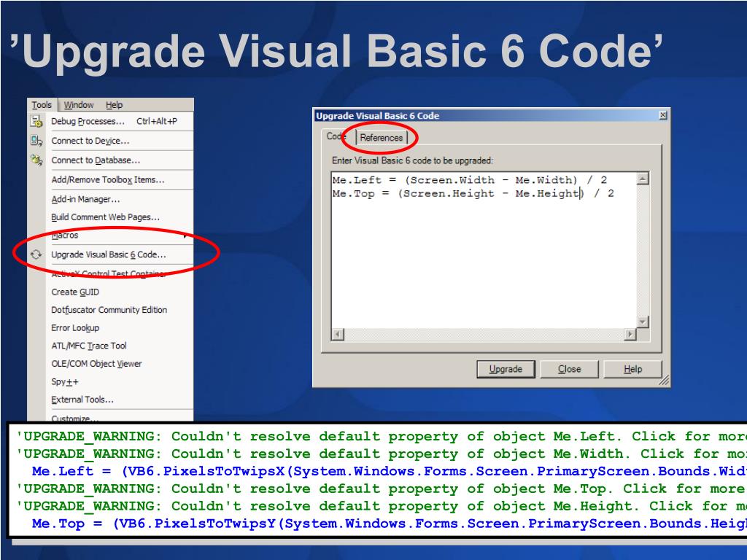Click the horizontal scroll right arrow
The image size is (747, 560).
(x=630, y=334)
